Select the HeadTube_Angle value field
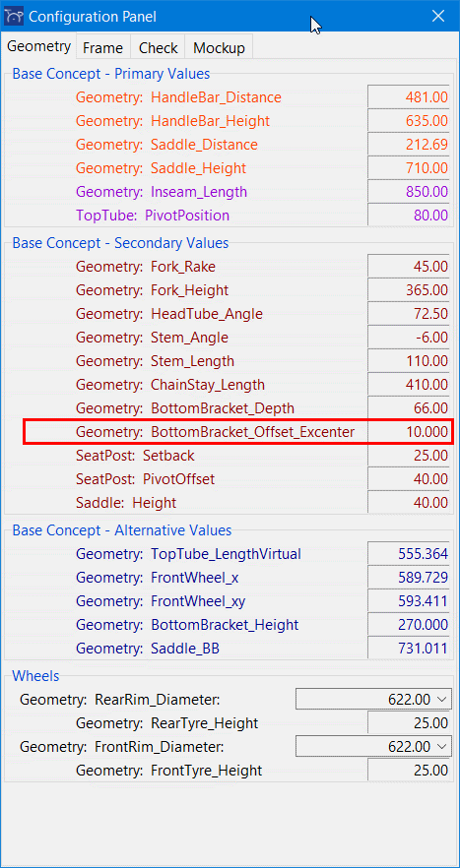Viewport: 460px width, 868px height. 409,314
